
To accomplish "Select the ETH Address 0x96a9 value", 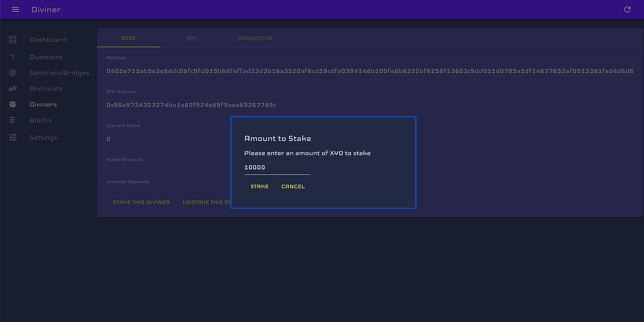I will pyautogui.click(x=191, y=105).
